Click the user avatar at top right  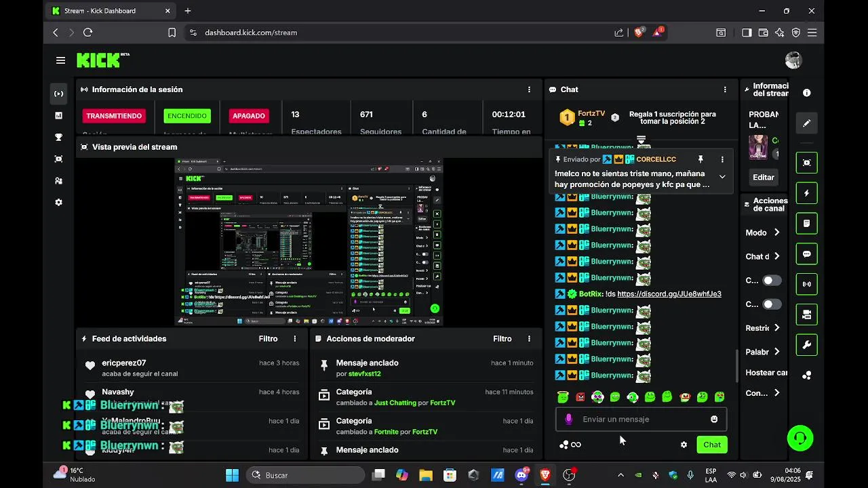793,60
